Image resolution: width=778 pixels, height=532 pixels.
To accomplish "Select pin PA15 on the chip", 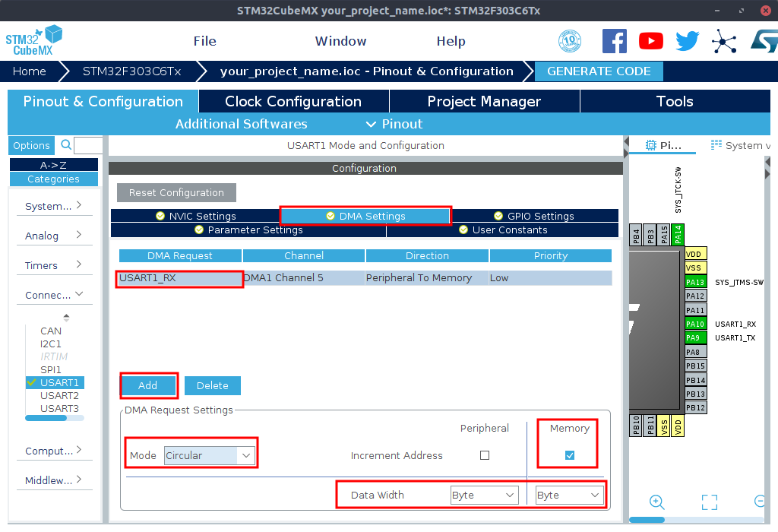I will pyautogui.click(x=664, y=235).
